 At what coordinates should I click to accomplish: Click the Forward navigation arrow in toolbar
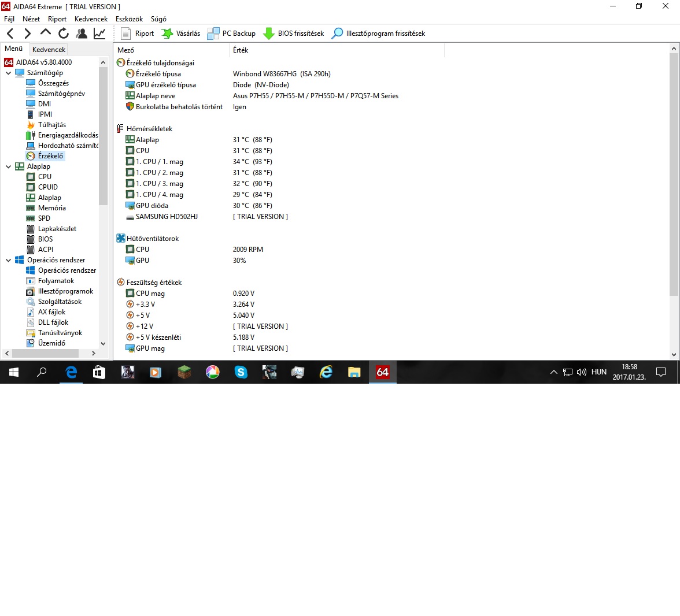point(27,34)
